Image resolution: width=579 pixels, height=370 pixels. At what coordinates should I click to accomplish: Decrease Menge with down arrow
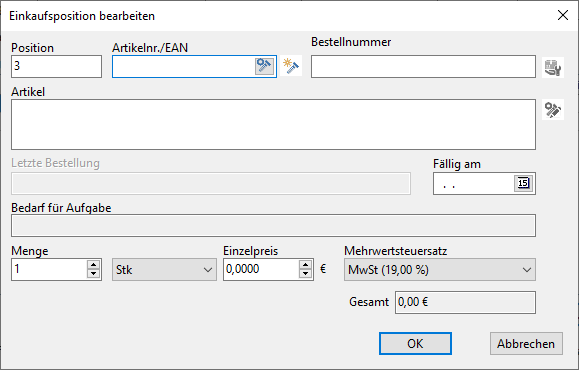pyautogui.click(x=93, y=274)
